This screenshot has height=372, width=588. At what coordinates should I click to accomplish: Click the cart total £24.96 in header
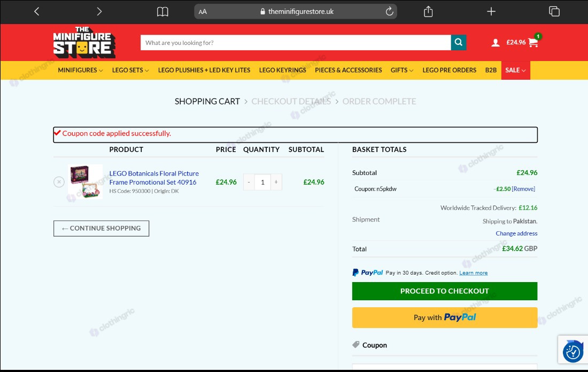point(516,42)
